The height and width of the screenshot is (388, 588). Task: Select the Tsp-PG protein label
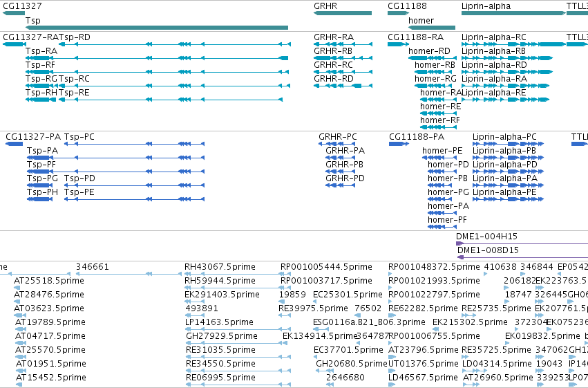[42, 178]
